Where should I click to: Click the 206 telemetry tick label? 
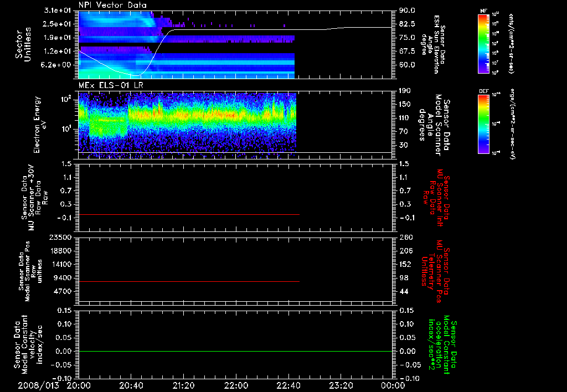tap(406, 251)
